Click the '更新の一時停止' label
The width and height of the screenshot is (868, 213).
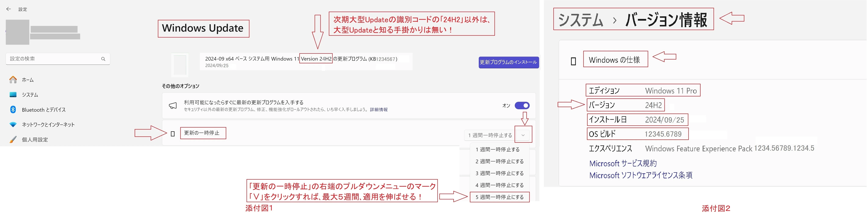202,133
